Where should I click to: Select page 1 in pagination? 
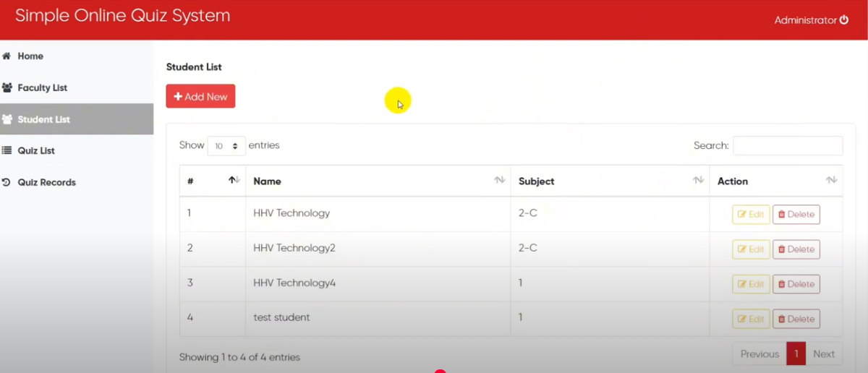point(796,354)
